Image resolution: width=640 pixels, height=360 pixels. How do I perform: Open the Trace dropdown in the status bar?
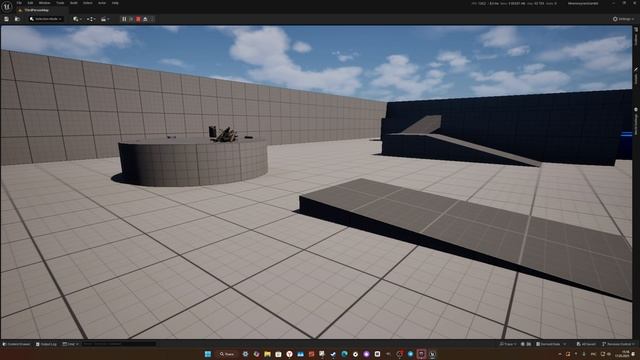pos(508,344)
